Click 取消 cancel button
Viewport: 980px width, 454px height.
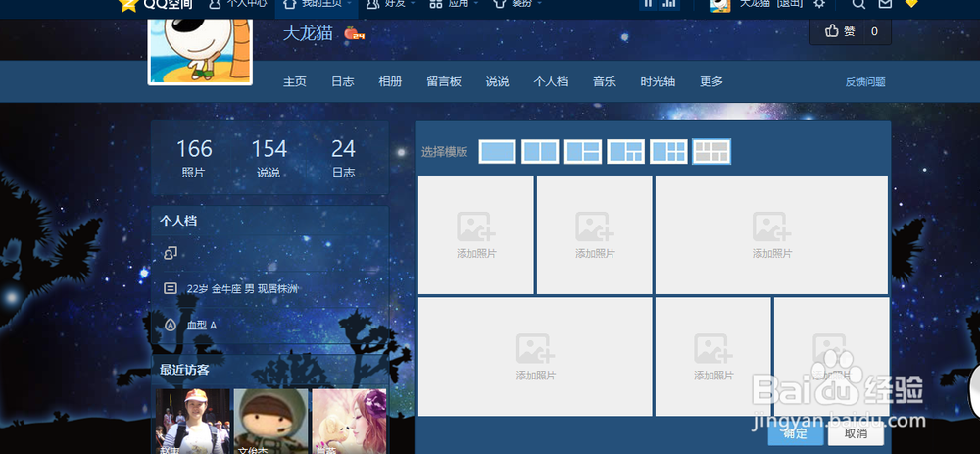[x=856, y=433]
